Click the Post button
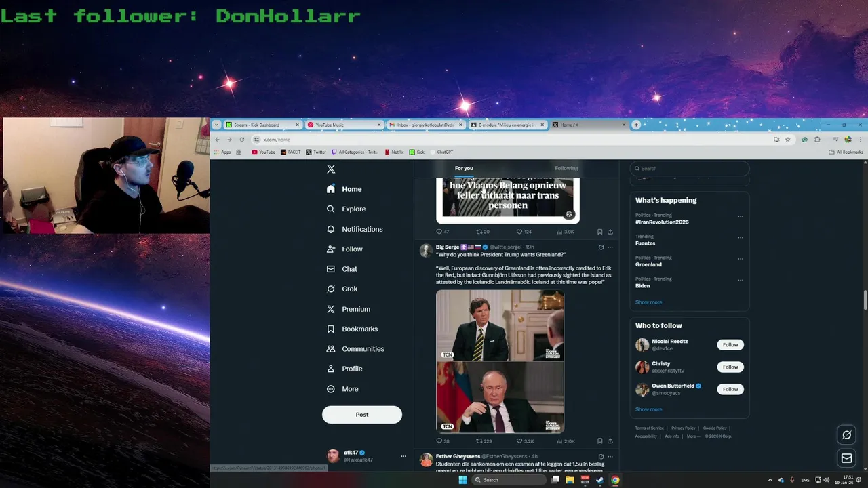 (362, 415)
